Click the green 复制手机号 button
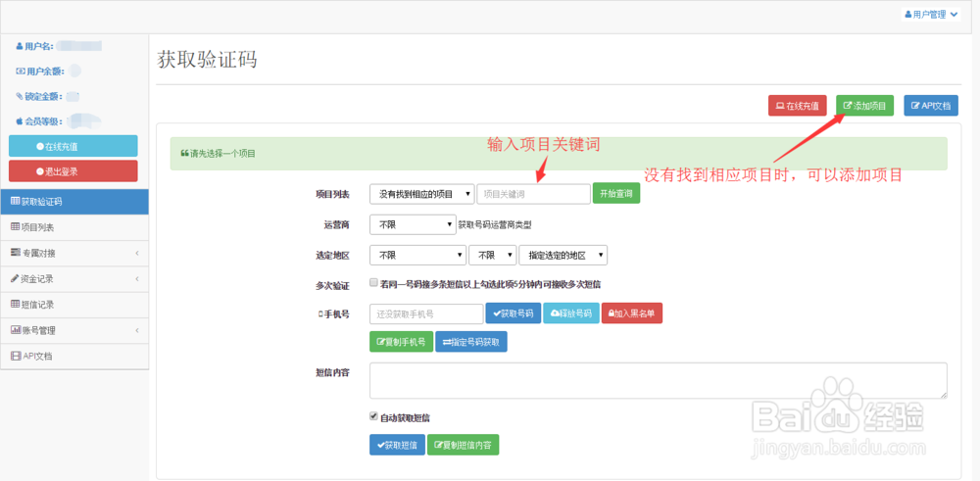This screenshot has height=481, width=980. pyautogui.click(x=401, y=342)
